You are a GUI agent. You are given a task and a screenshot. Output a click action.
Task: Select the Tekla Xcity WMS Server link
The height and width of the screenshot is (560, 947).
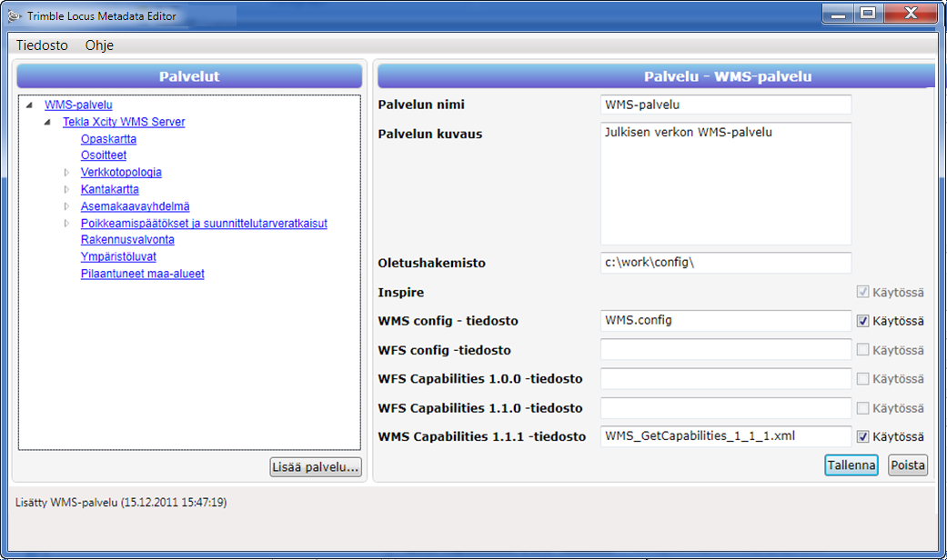click(124, 122)
